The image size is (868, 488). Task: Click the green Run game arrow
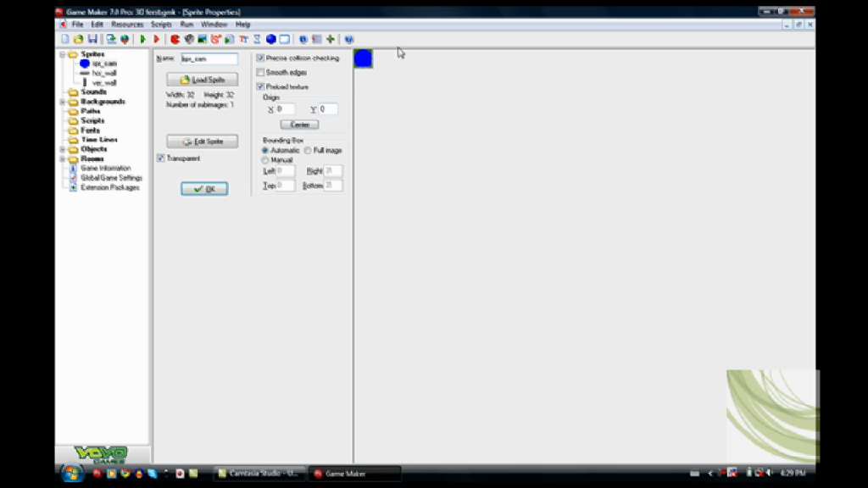(142, 39)
